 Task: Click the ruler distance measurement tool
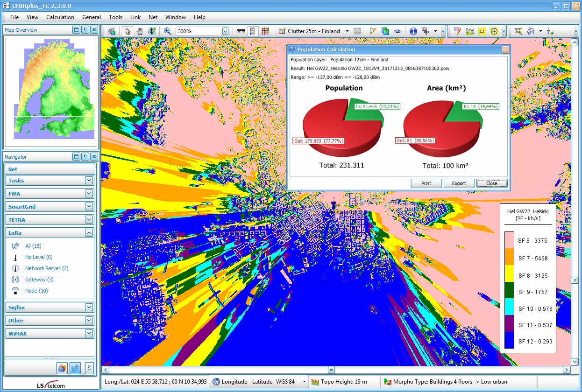(x=373, y=31)
